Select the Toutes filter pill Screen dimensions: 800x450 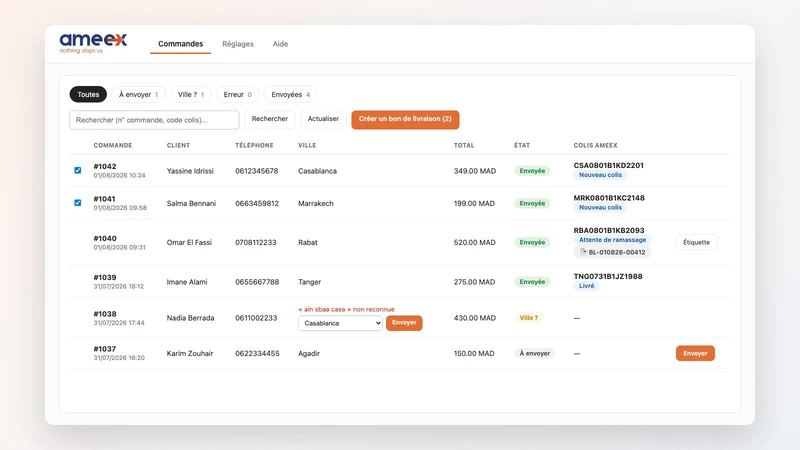point(88,94)
